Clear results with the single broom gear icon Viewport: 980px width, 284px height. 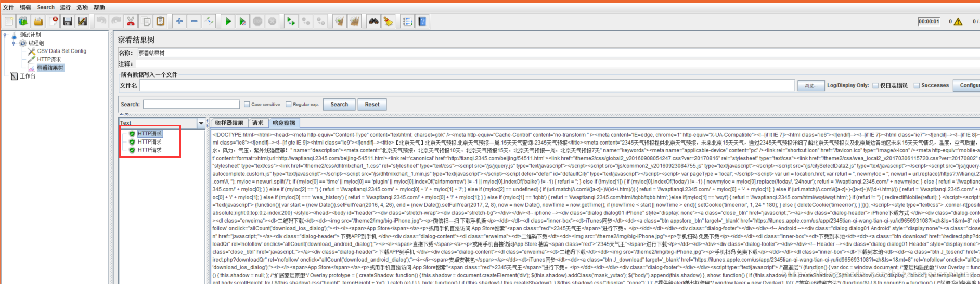pos(340,21)
